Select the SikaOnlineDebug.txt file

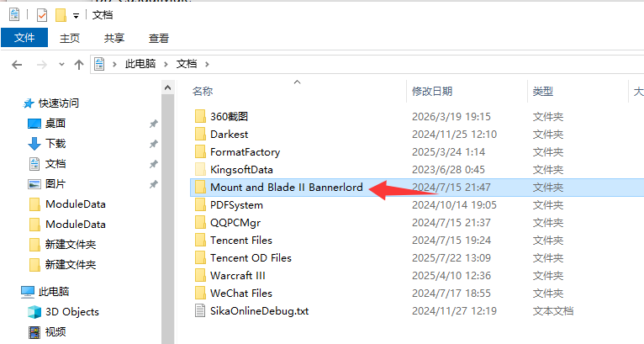259,311
